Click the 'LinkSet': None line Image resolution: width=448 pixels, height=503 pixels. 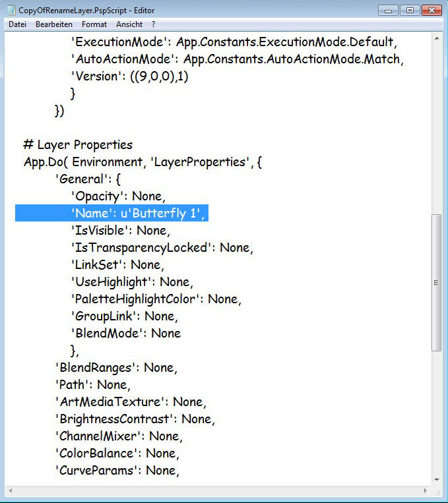pos(117,264)
